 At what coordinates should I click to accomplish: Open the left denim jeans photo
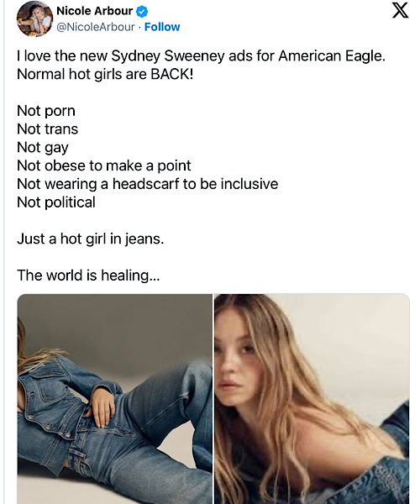click(115, 399)
